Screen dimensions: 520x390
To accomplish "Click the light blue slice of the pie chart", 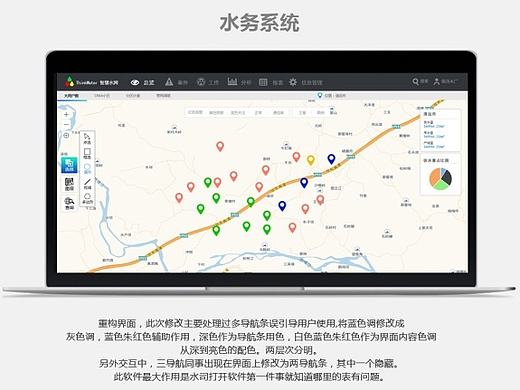I will 443,171.
